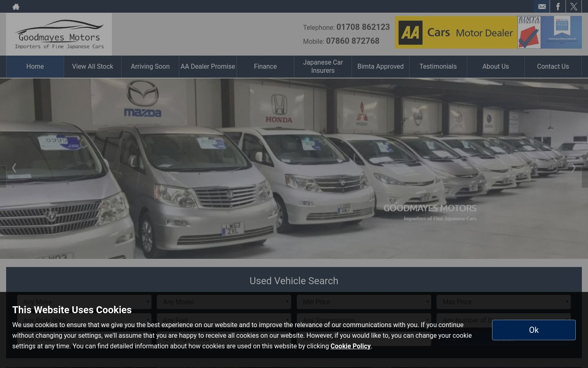This screenshot has height=368, width=588.
Task: Open Finance menu item
Action: click(x=265, y=67)
